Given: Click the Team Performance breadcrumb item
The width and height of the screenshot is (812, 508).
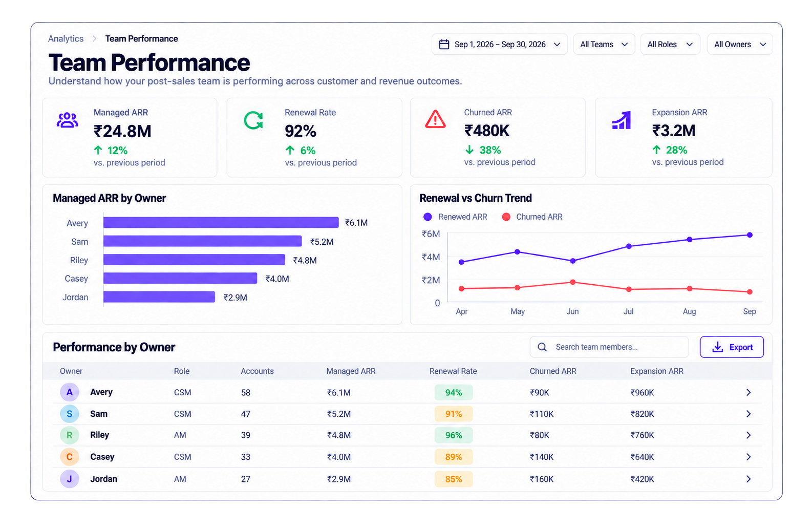Looking at the screenshot, I should point(142,39).
